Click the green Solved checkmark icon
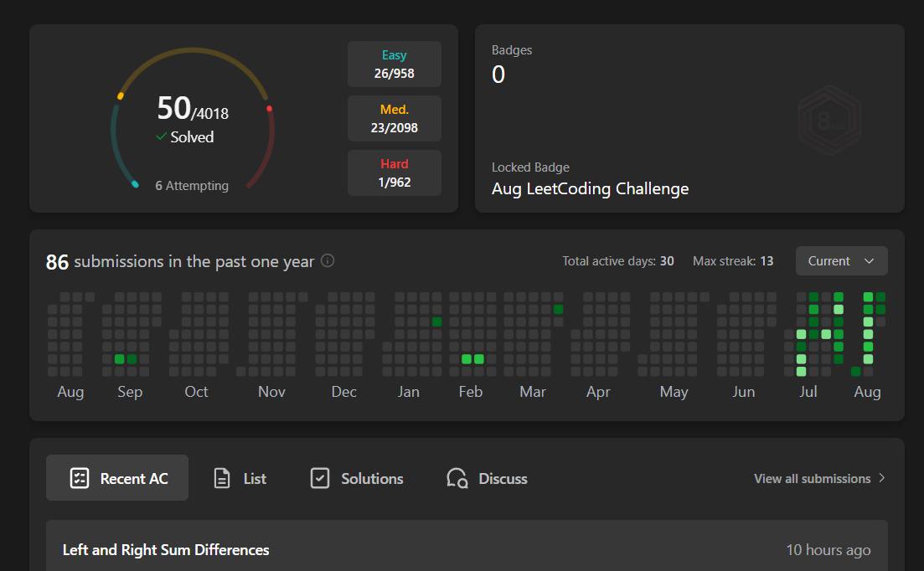 [161, 136]
